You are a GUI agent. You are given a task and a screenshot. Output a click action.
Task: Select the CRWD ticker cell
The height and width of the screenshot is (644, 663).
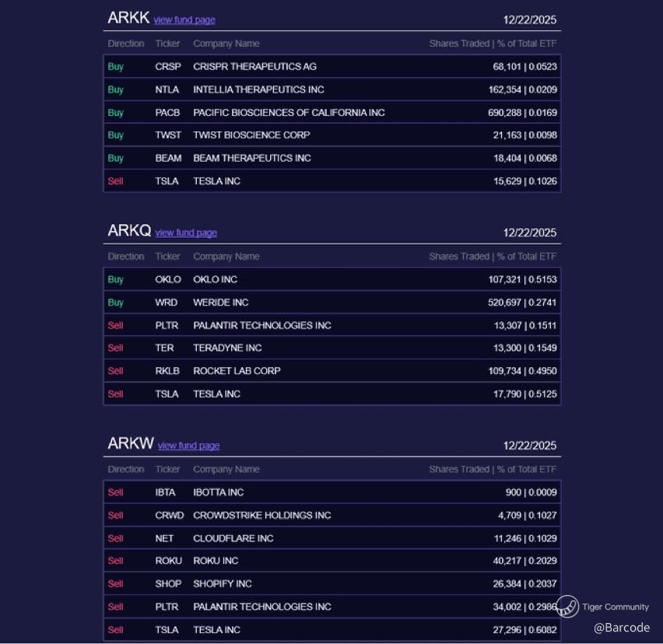click(x=170, y=516)
